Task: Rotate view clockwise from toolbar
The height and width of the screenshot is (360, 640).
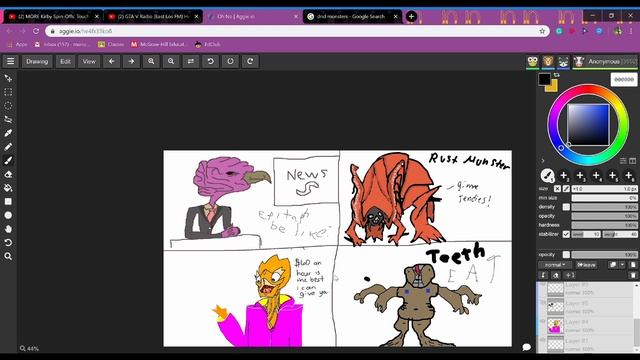Action: (250, 61)
